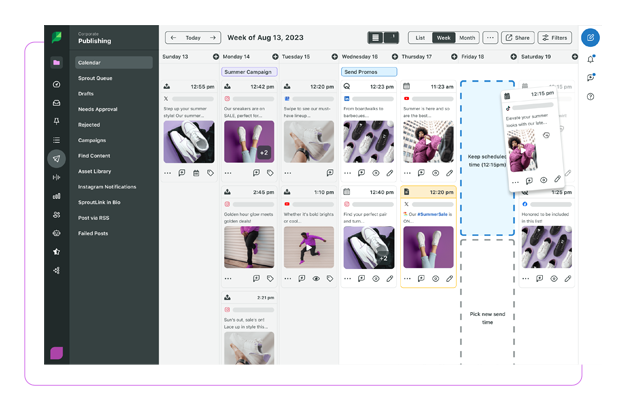630x410 pixels.
Task: Click the blue Compose button
Action: tap(590, 37)
